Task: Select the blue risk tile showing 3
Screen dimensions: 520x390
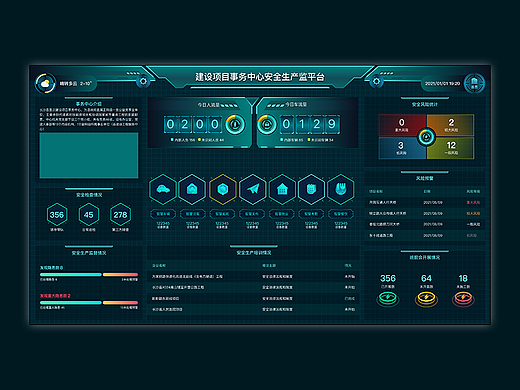Action: coord(402,148)
